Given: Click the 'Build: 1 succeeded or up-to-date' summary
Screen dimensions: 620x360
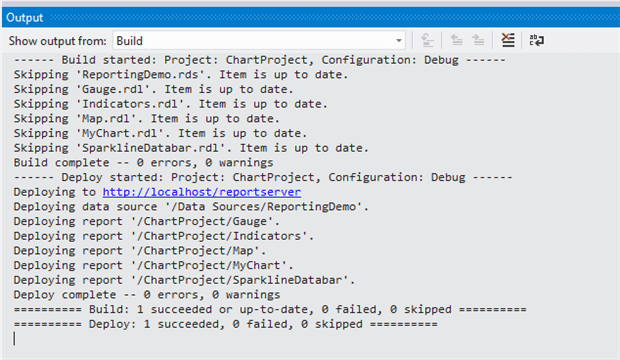Looking at the screenshot, I should click(270, 309).
